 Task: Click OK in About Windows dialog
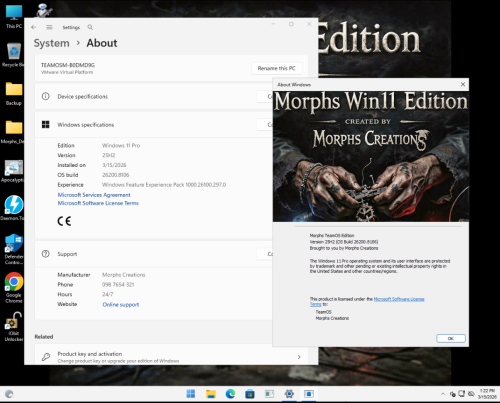451,338
